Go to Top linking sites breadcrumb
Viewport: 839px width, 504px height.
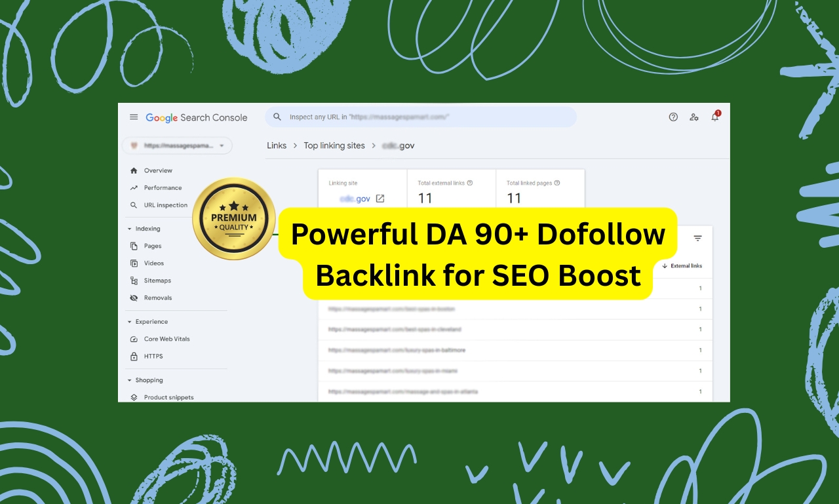334,145
